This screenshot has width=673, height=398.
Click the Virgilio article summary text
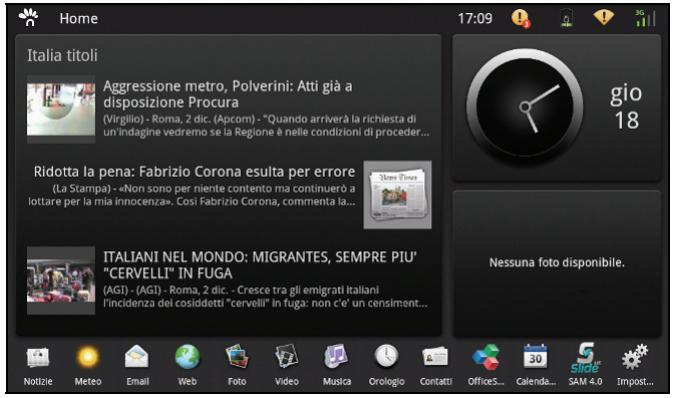(266, 125)
